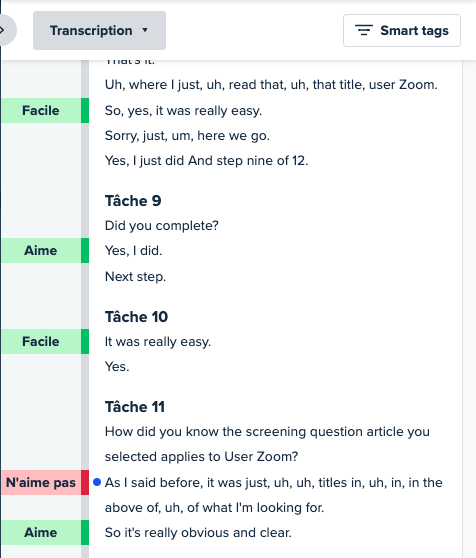Click the blue playback marker dot
Screen dimensions: 476x558
click(x=97, y=482)
